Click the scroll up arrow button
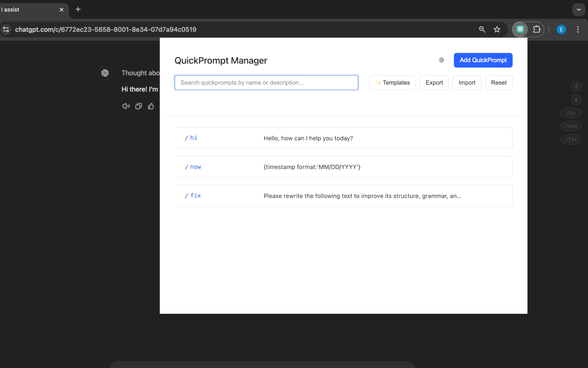Screen dimensions: 588x368 click(x=576, y=86)
